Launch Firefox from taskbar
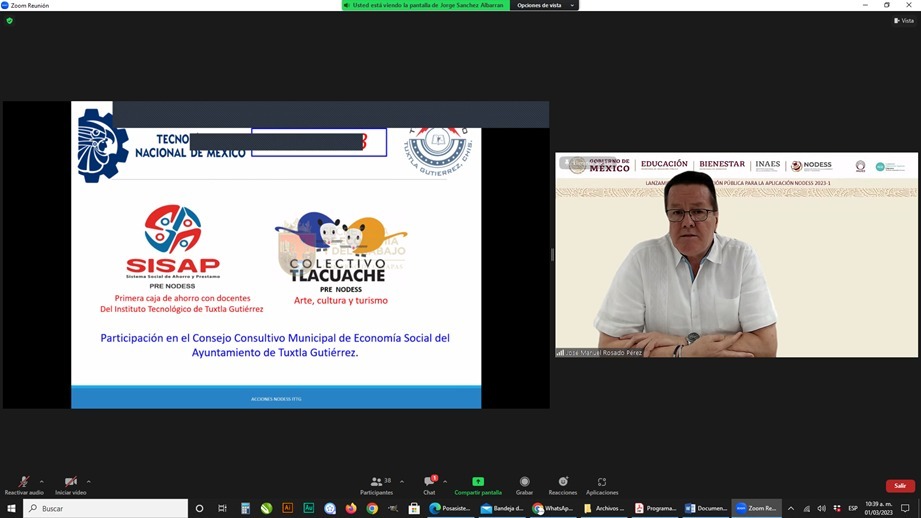 pyautogui.click(x=351, y=508)
